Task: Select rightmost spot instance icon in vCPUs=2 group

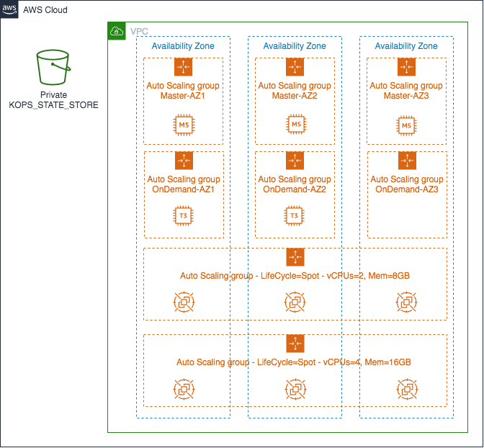Action: point(406,303)
